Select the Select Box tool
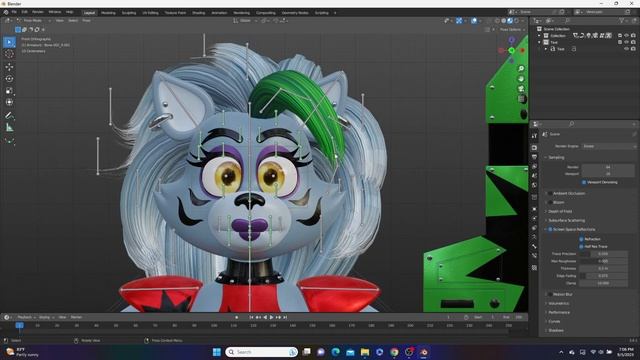Screen dimensions: 640x360 9,42
